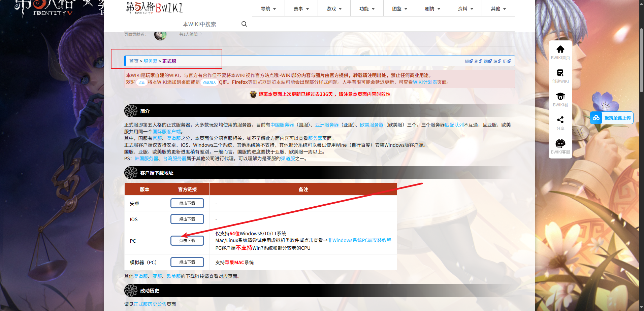The height and width of the screenshot is (311, 644).
Task: Click the 第五人格 BWIKI logo
Action: point(155,8)
